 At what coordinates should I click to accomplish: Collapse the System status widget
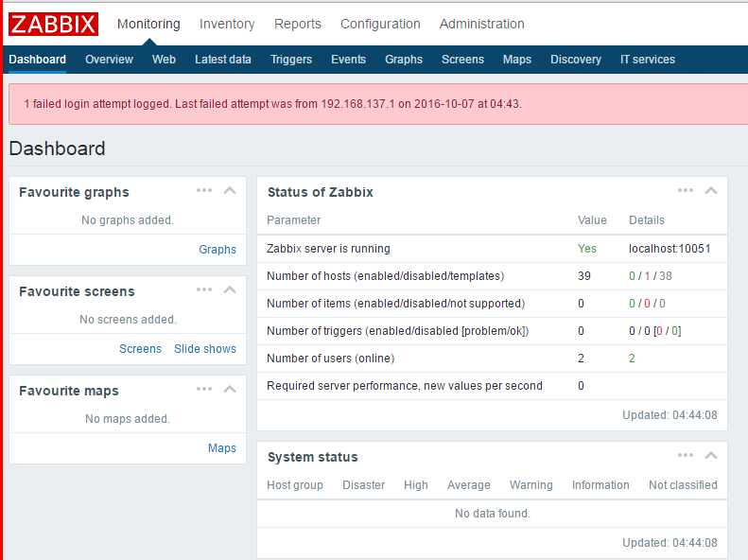(x=711, y=456)
